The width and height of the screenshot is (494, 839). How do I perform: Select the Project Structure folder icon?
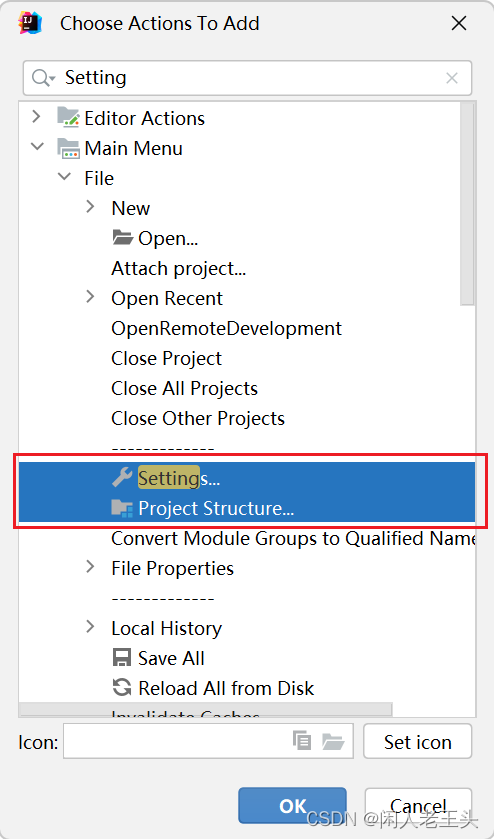(122, 508)
